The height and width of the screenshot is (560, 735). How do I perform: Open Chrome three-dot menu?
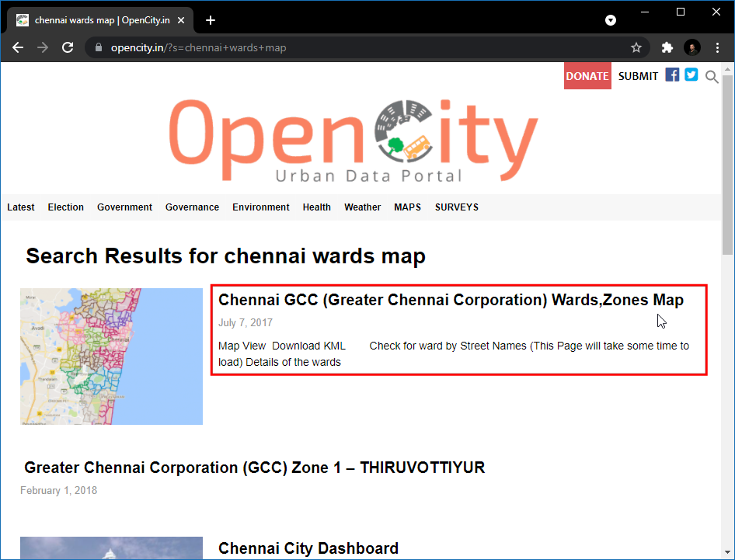click(x=717, y=47)
